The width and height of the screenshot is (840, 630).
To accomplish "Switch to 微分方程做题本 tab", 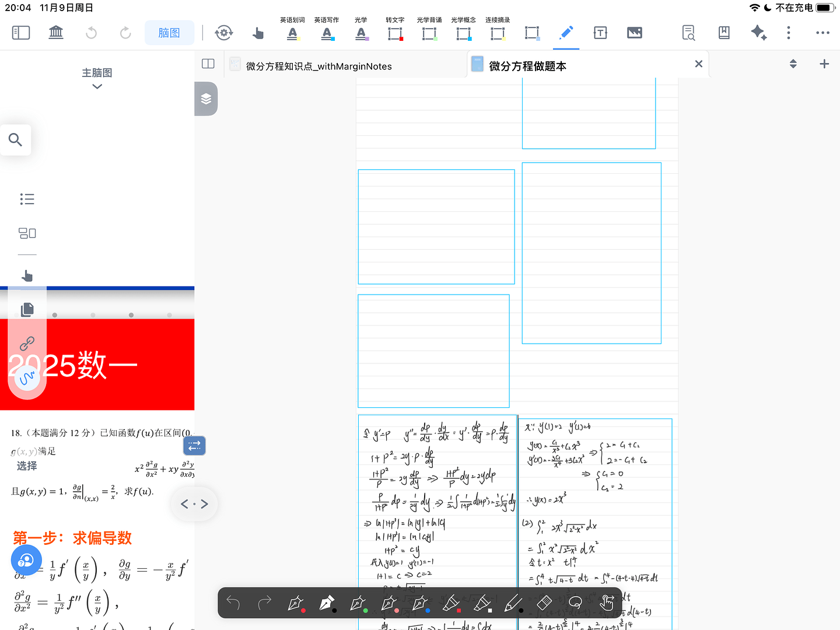I will coord(527,66).
